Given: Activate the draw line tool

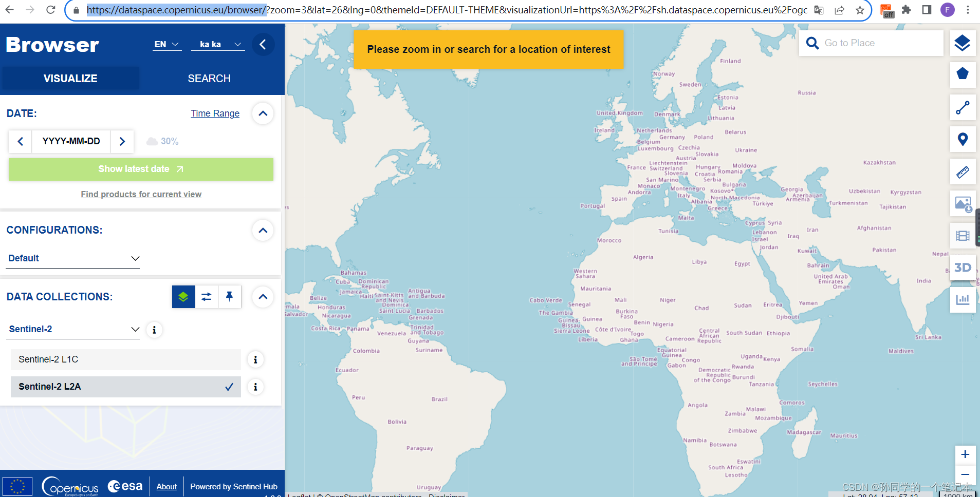Looking at the screenshot, I should point(962,108).
